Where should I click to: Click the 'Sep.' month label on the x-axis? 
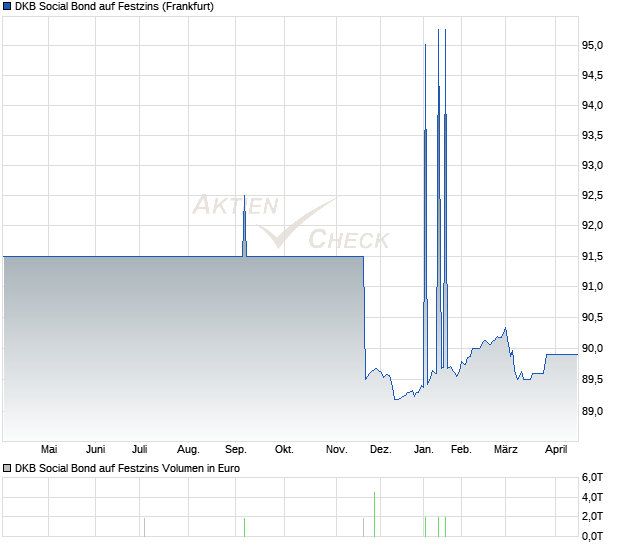point(236,449)
